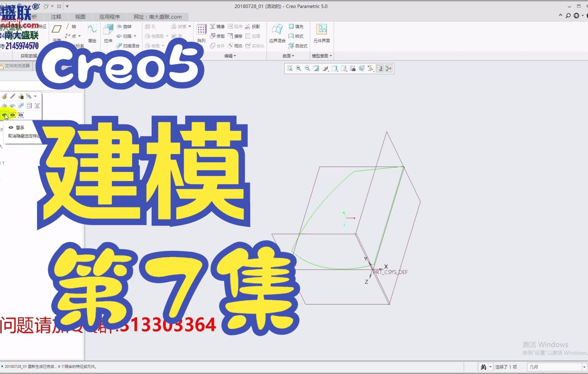Switch to the 视图 ribbon tab

pos(80,17)
